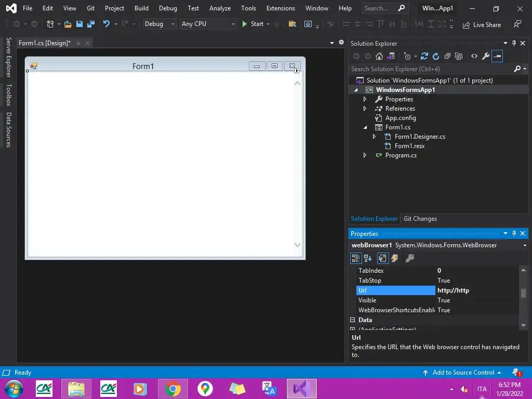Click in the Search Solution Explorer field

coord(431,69)
